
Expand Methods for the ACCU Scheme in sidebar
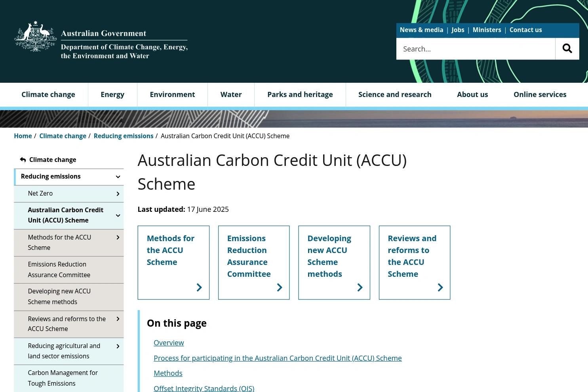pyautogui.click(x=118, y=238)
